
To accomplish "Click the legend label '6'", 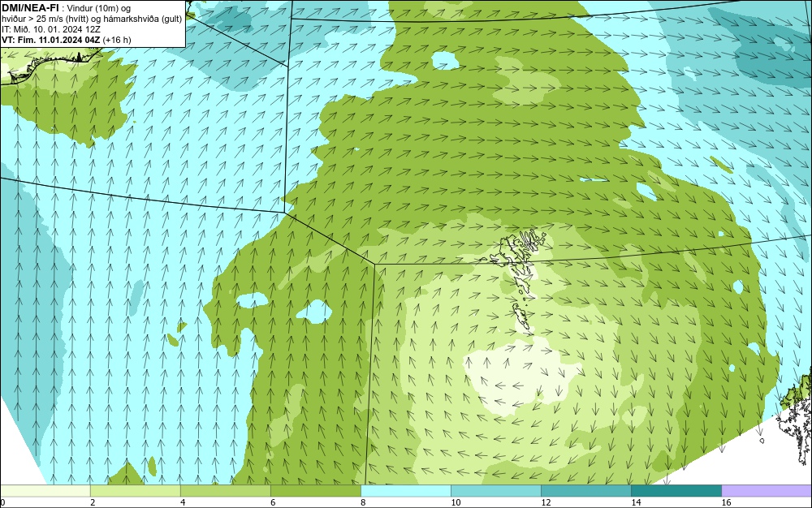I will [x=273, y=502].
